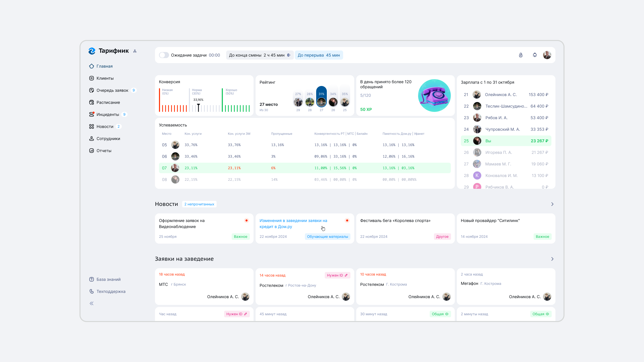This screenshot has height=362, width=644.
Task: Open the Клиенты section in the sidebar
Action: 105,78
